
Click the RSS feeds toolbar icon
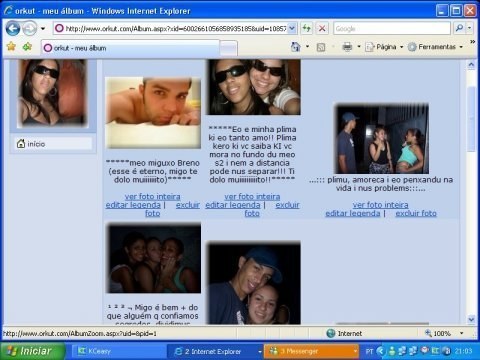321,47
